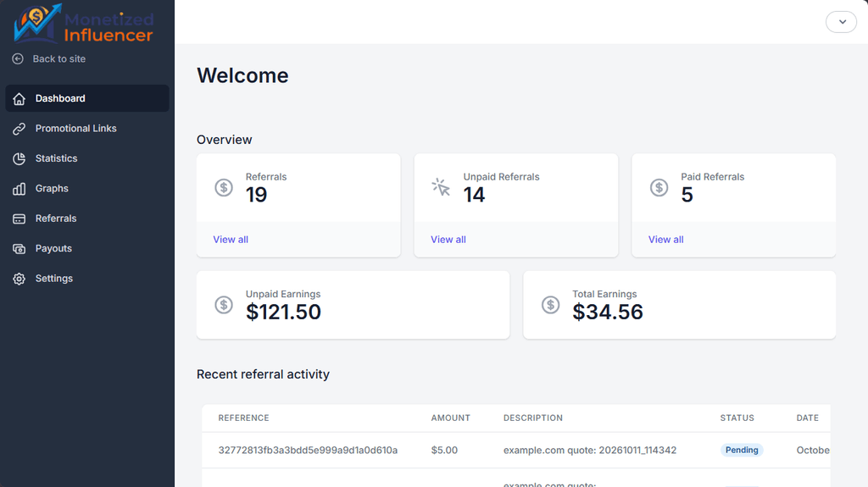The height and width of the screenshot is (487, 868).
Task: Click the Settings gear icon
Action: click(x=19, y=279)
